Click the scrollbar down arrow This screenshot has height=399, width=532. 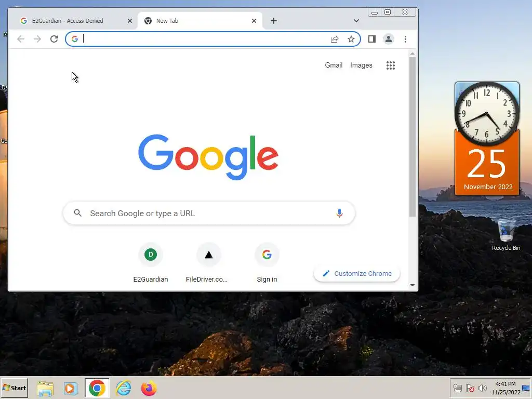[412, 285]
